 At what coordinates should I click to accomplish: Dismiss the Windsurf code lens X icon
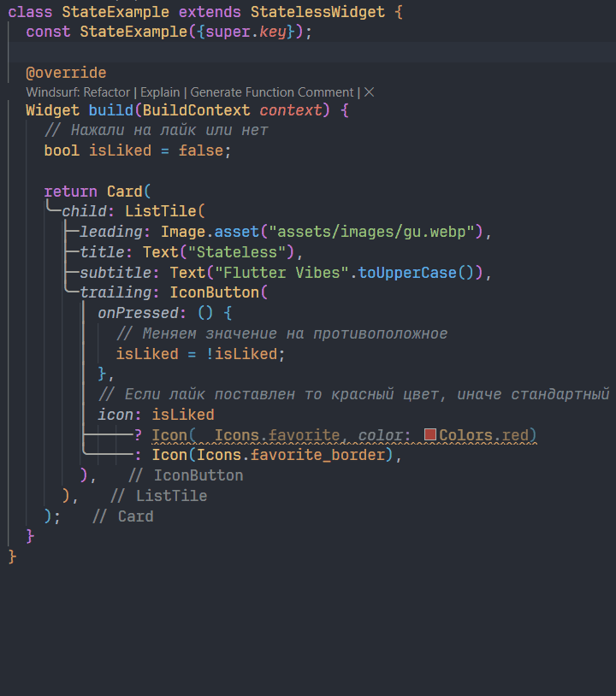(370, 92)
